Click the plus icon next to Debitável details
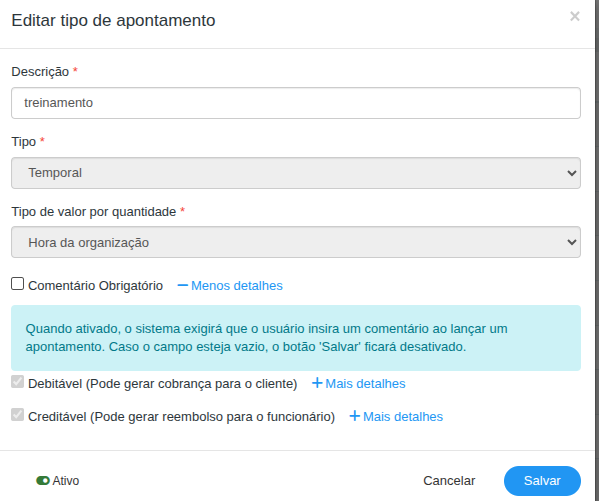The width and height of the screenshot is (599, 501). [317, 383]
